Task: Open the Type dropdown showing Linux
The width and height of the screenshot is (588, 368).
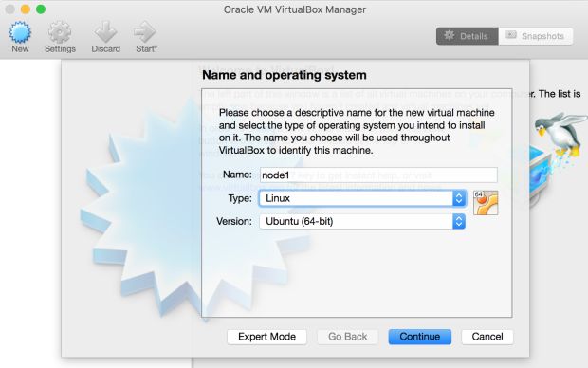Action: pos(362,198)
